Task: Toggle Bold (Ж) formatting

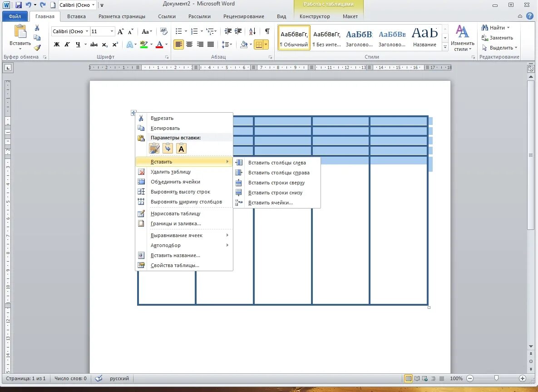Action: [x=57, y=45]
